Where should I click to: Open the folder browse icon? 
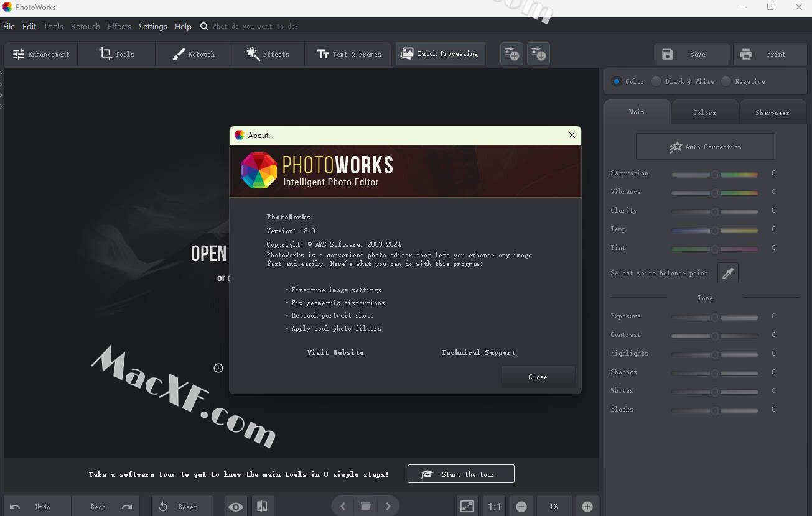pos(366,507)
